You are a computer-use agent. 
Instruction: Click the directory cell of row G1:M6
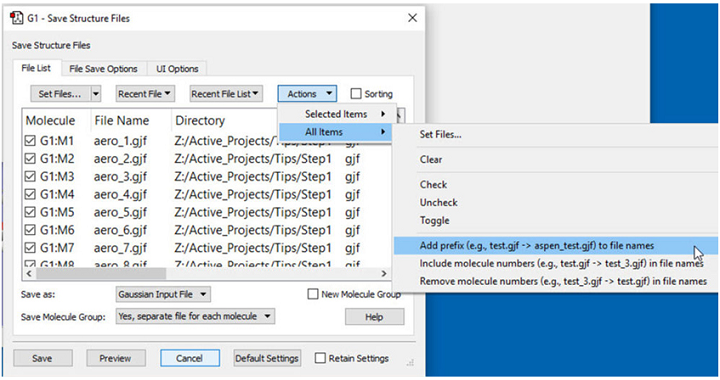pos(253,230)
